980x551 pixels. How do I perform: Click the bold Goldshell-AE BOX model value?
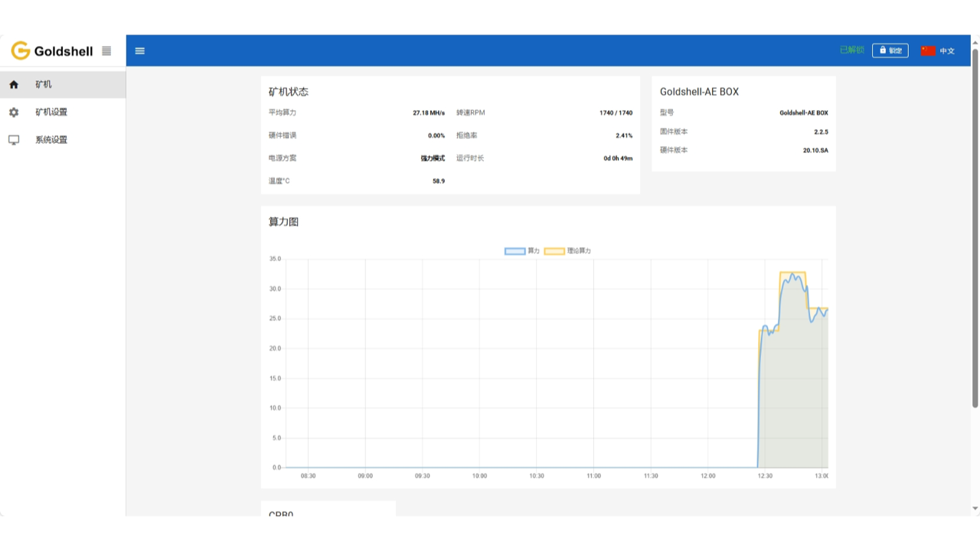click(804, 113)
